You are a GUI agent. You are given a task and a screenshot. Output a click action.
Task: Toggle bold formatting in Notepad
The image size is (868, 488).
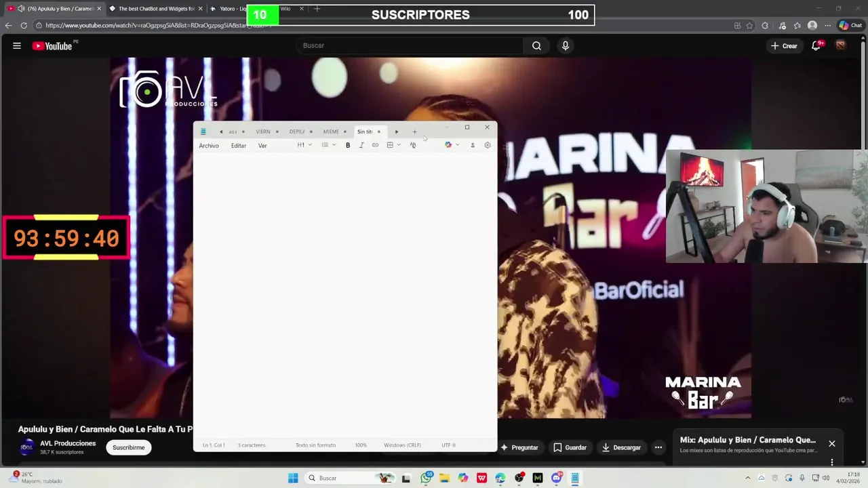(348, 145)
